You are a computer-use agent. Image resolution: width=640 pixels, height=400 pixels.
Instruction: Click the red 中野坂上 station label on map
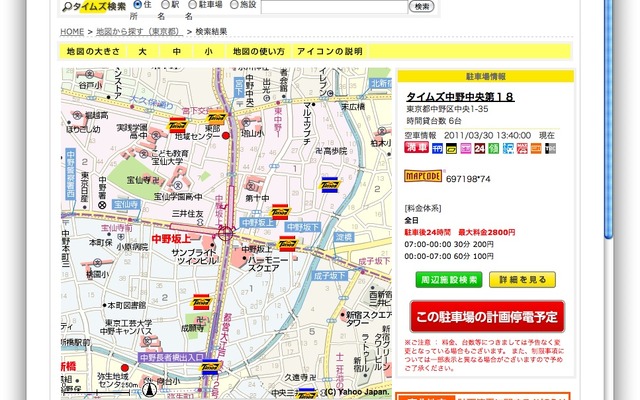click(171, 239)
